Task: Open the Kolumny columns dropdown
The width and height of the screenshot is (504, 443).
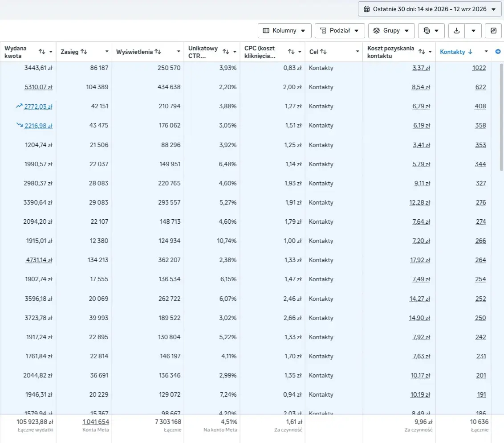Action: point(285,31)
